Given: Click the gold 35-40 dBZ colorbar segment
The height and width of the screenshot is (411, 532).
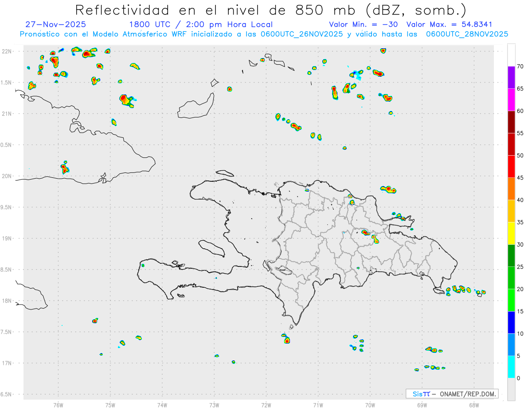Looking at the screenshot, I should pyautogui.click(x=511, y=211).
